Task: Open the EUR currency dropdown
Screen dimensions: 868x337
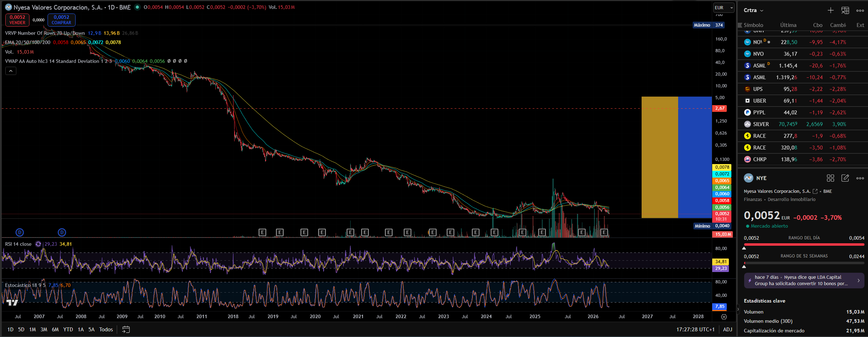Action: [724, 7]
